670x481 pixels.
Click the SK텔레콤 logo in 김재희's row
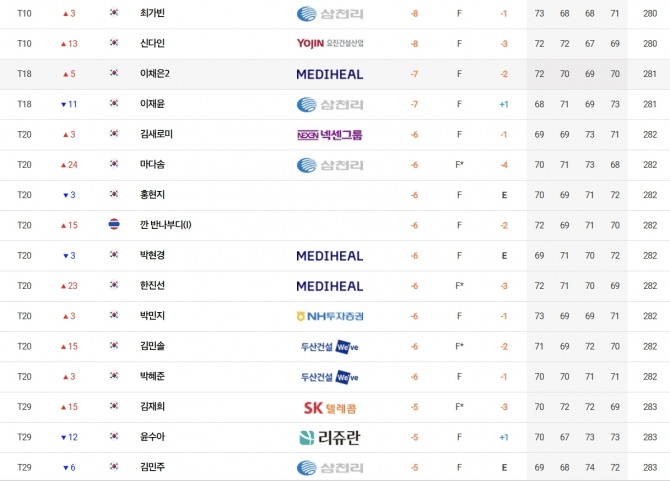click(x=330, y=407)
